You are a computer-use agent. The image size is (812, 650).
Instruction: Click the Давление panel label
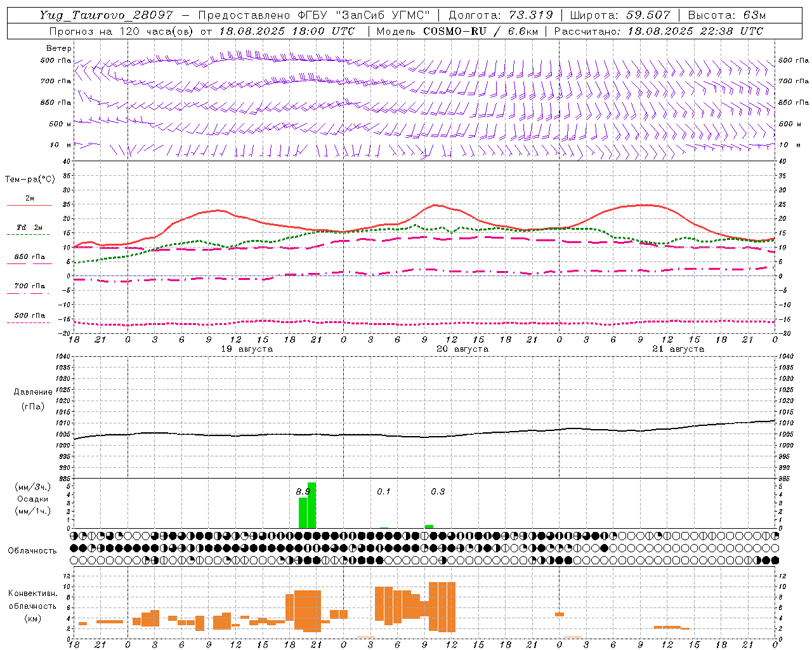point(33,392)
